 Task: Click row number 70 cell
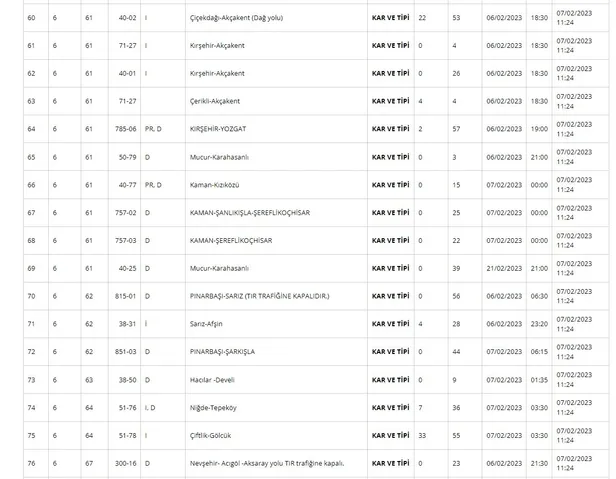pos(31,296)
